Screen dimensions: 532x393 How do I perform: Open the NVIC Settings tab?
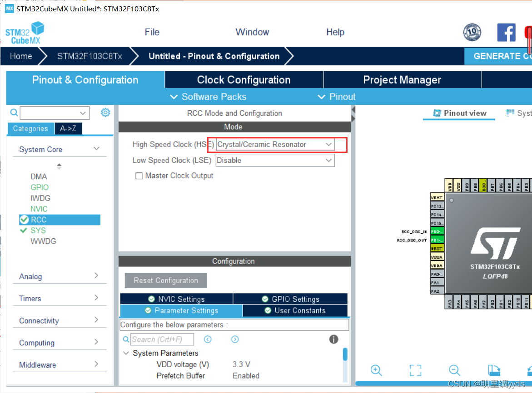176,299
